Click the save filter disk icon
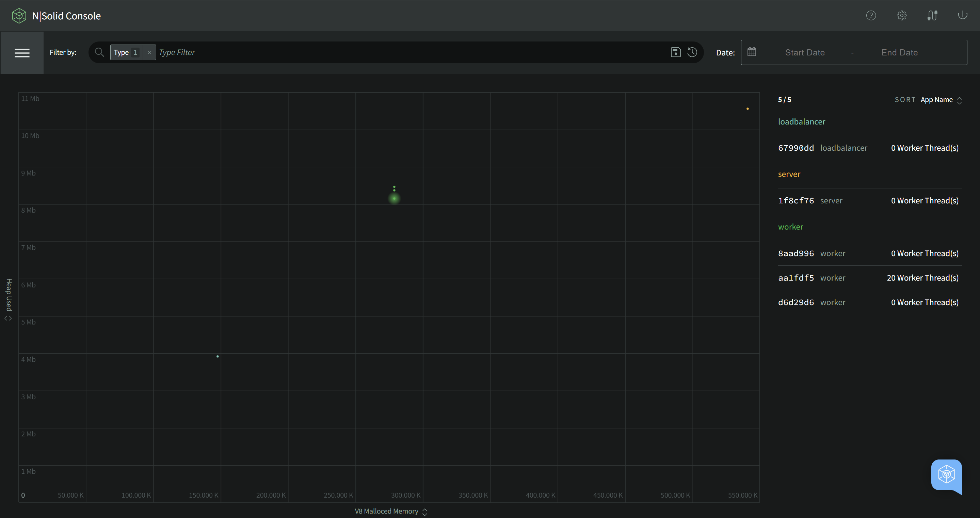980x518 pixels. coord(676,52)
